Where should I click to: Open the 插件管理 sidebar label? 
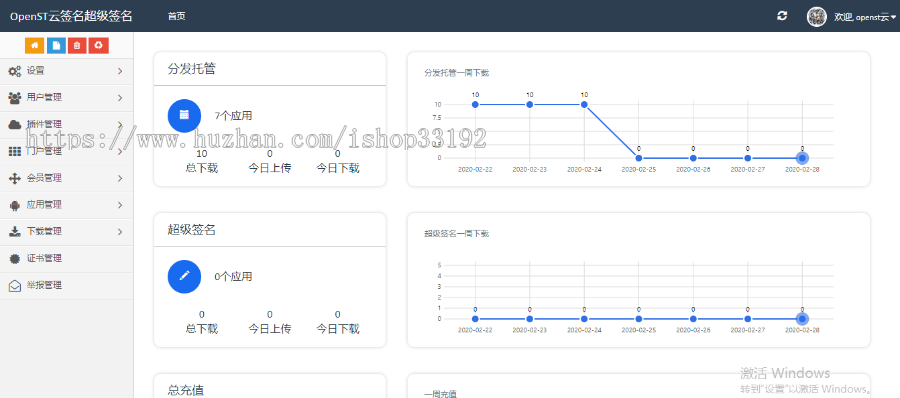pyautogui.click(x=44, y=125)
